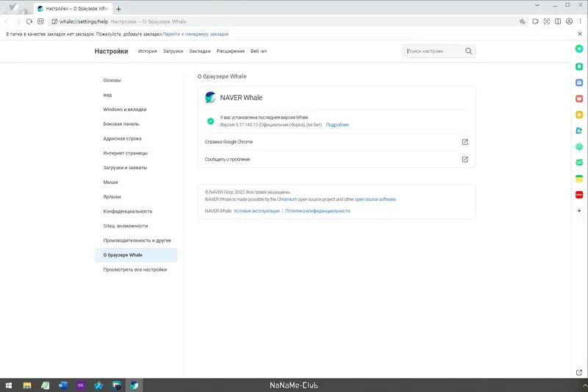The width and height of the screenshot is (588, 392).
Task: Click the magnifier icon in settings search
Action: click(x=468, y=51)
